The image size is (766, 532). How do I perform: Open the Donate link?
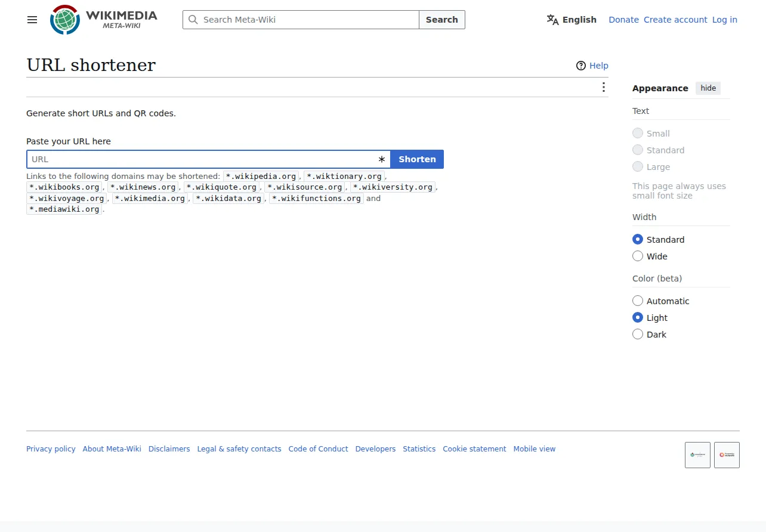[623, 20]
